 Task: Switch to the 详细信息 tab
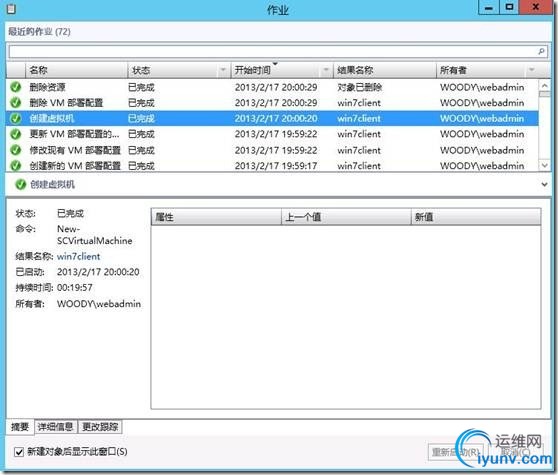[56, 427]
